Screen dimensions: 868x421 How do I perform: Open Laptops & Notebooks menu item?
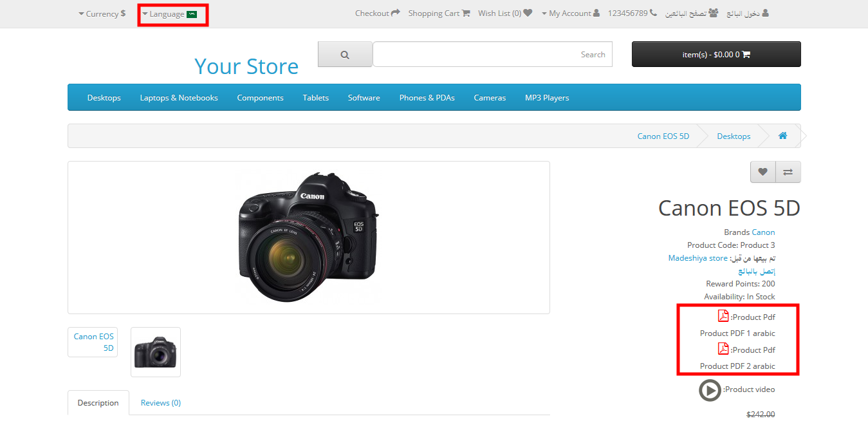179,98
